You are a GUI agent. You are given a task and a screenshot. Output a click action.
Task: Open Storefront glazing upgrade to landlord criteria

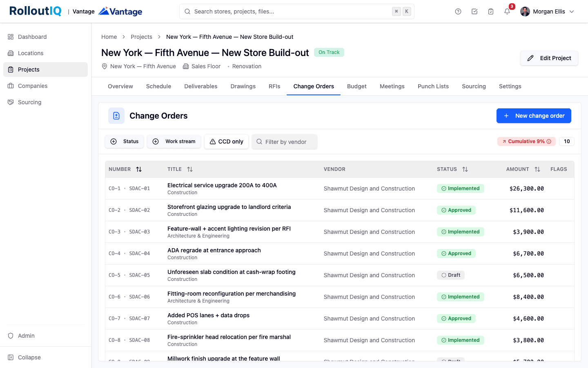[229, 207]
